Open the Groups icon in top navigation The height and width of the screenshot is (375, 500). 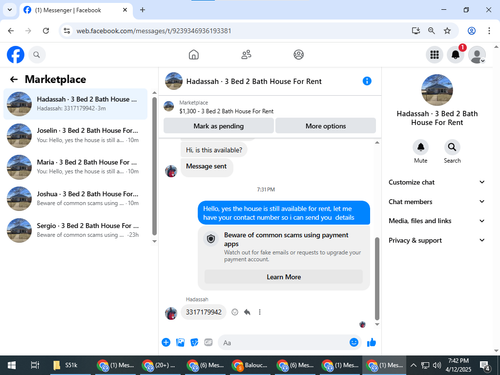(x=298, y=55)
